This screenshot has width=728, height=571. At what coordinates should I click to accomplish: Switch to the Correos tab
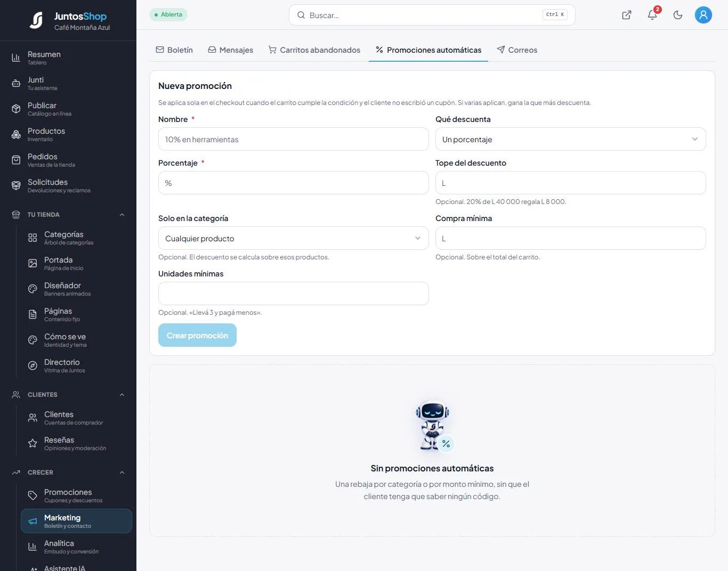(517, 50)
